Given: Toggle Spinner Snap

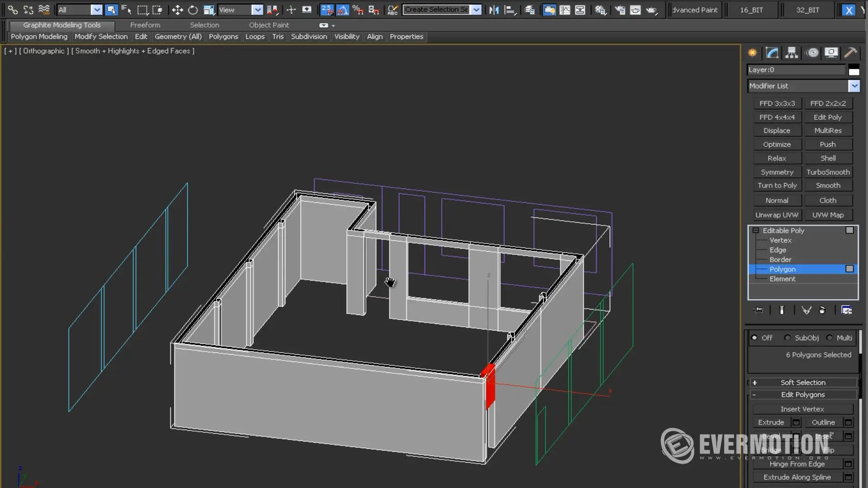Looking at the screenshot, I should (x=374, y=9).
